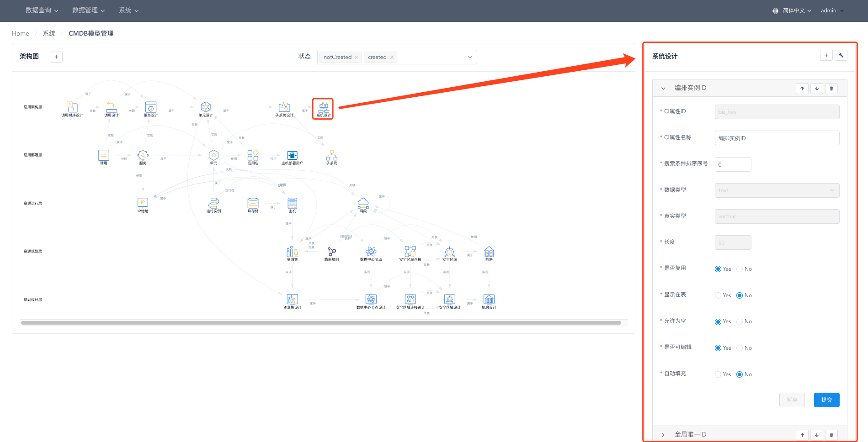Viewport: 868px width, 442px height.
Task: Delete the 全局唯一ID attribute
Action: coord(831,435)
